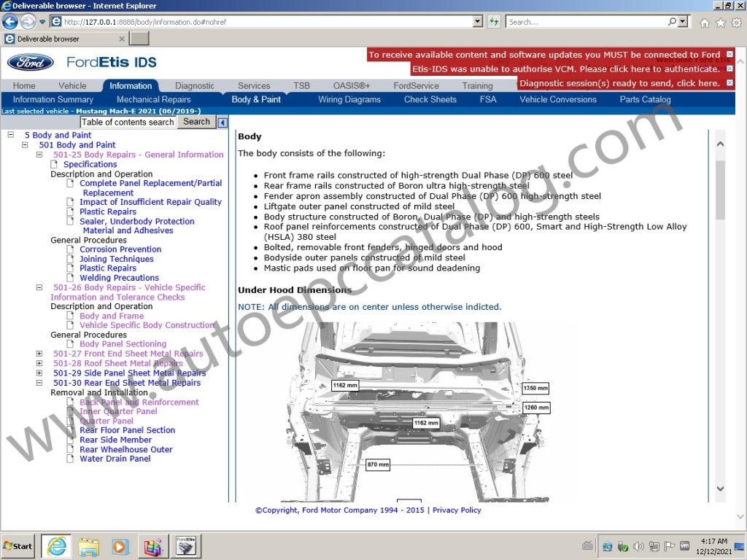Open the address bar history dropdown

point(478,21)
